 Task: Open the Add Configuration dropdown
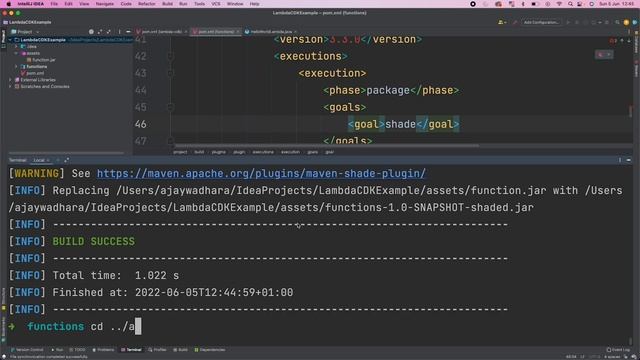tap(541, 22)
